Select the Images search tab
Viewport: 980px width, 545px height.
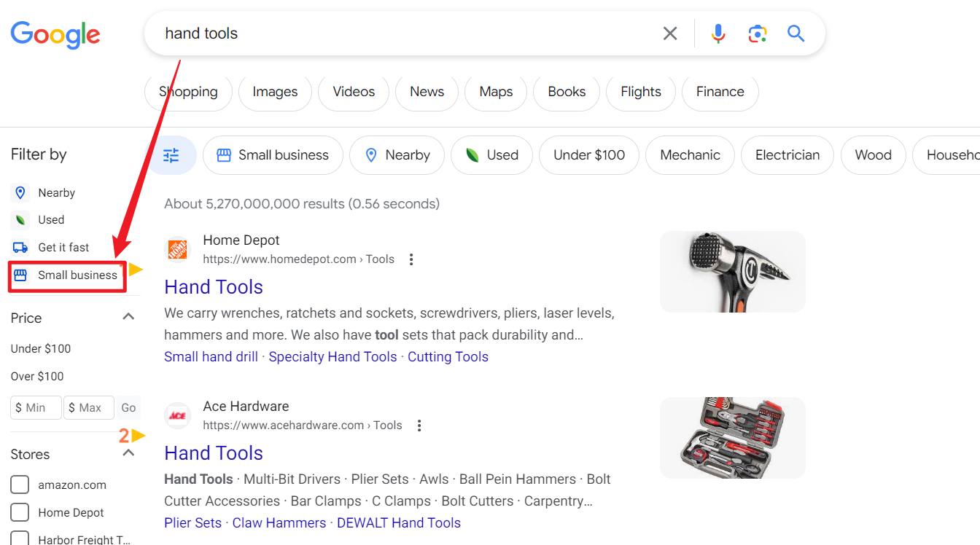point(275,92)
